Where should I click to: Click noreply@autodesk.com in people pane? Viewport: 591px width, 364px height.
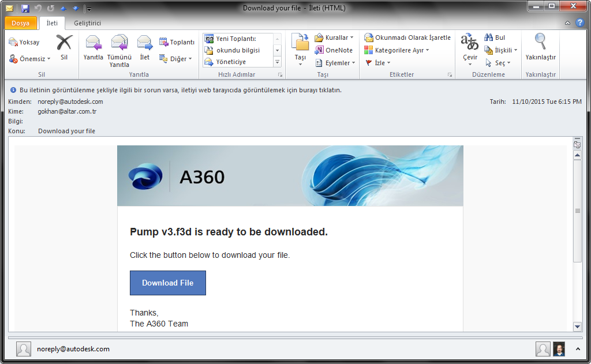73,349
